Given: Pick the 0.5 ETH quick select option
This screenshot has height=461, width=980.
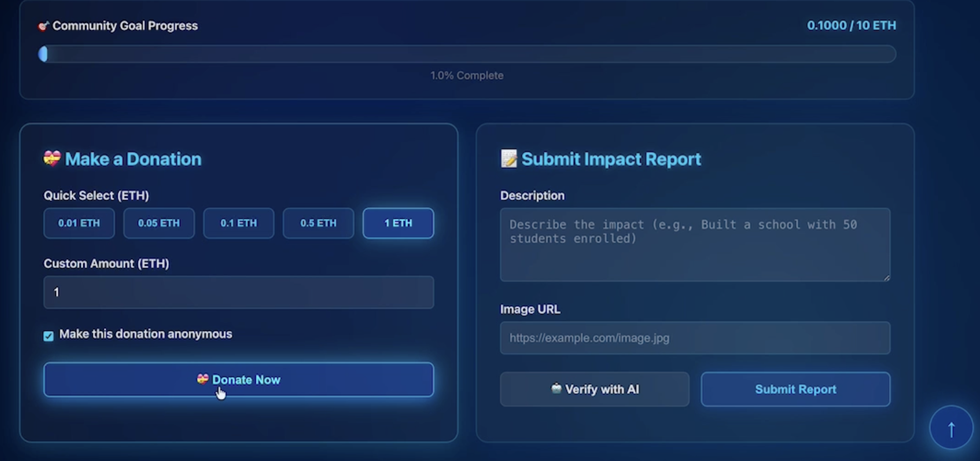Looking at the screenshot, I should coord(318,223).
